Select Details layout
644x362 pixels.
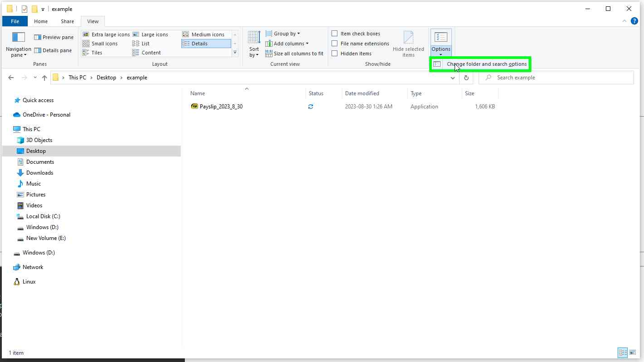[x=206, y=44]
